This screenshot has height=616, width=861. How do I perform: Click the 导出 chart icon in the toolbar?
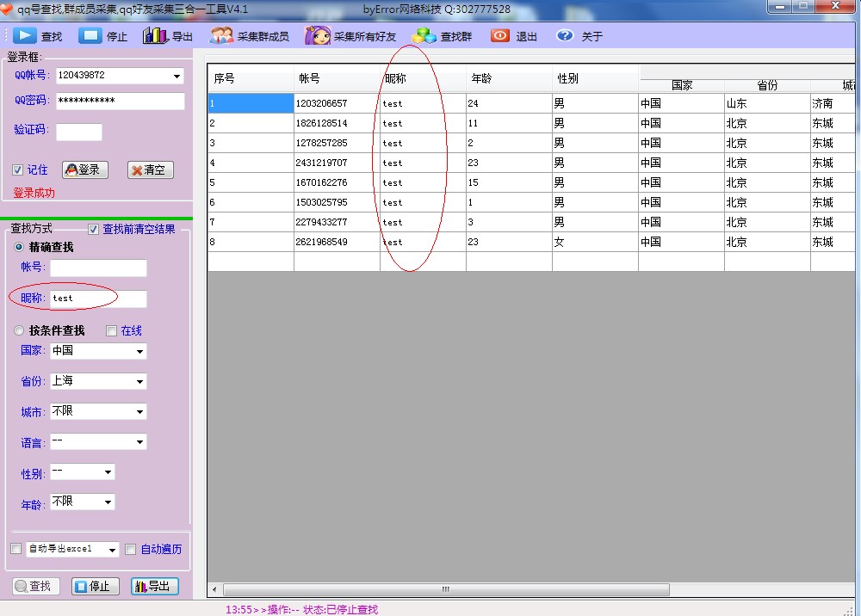155,35
